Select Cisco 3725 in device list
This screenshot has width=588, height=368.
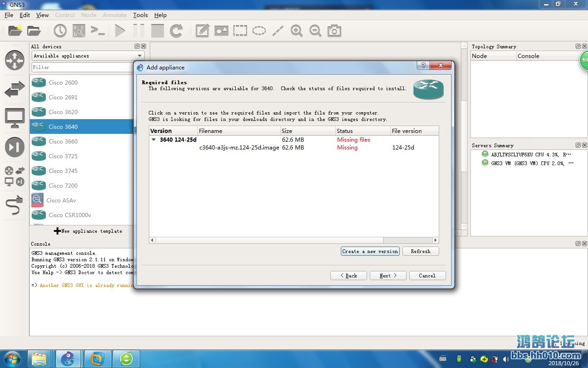(82, 156)
